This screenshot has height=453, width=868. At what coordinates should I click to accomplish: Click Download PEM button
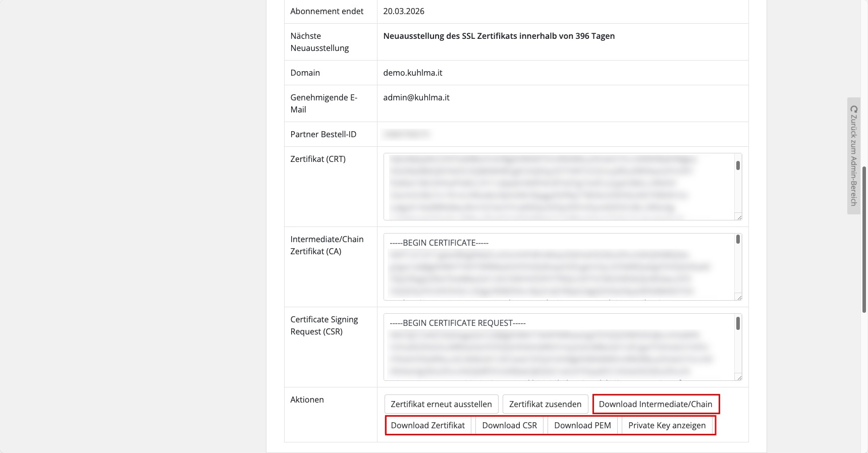582,425
